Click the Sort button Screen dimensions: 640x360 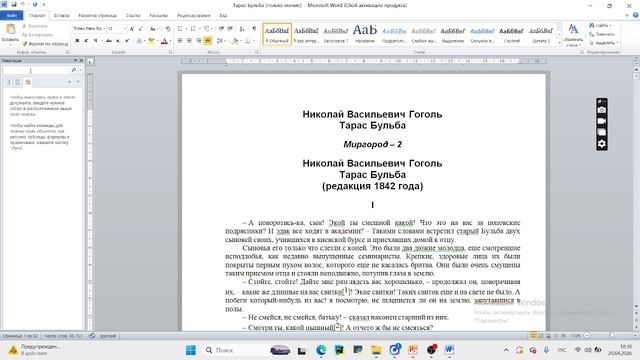[x=242, y=29]
